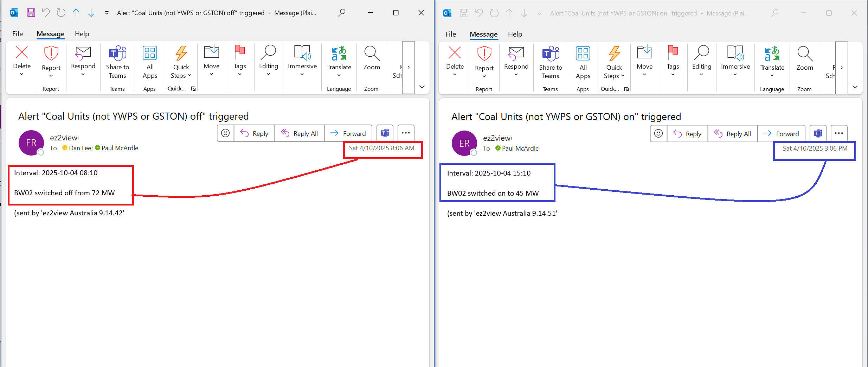The height and width of the screenshot is (367, 868).
Task: Click Immersive reader icon in left ribbon
Action: [x=302, y=53]
